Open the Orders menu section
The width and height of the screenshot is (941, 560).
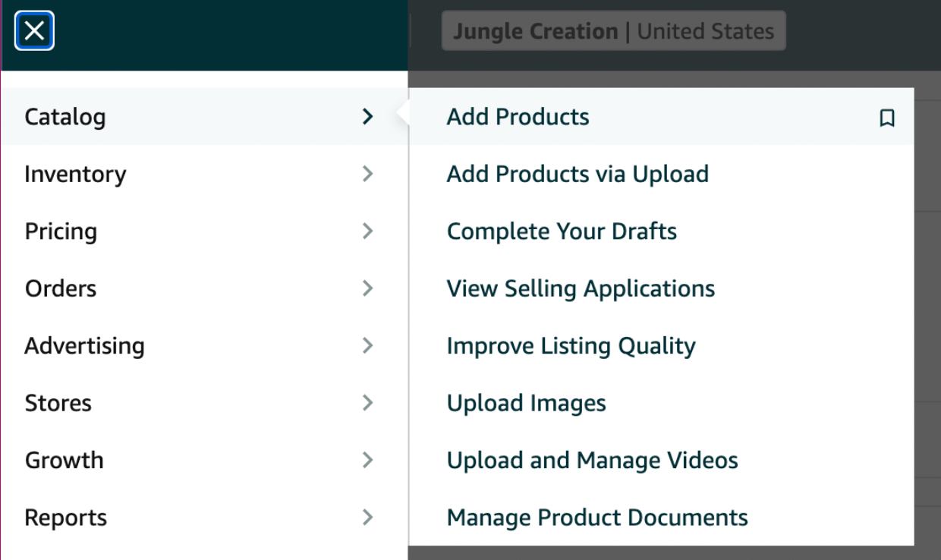coord(204,288)
